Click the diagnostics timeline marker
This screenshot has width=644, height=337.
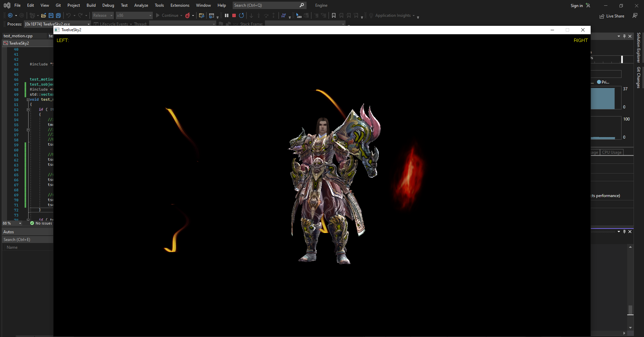(x=622, y=59)
